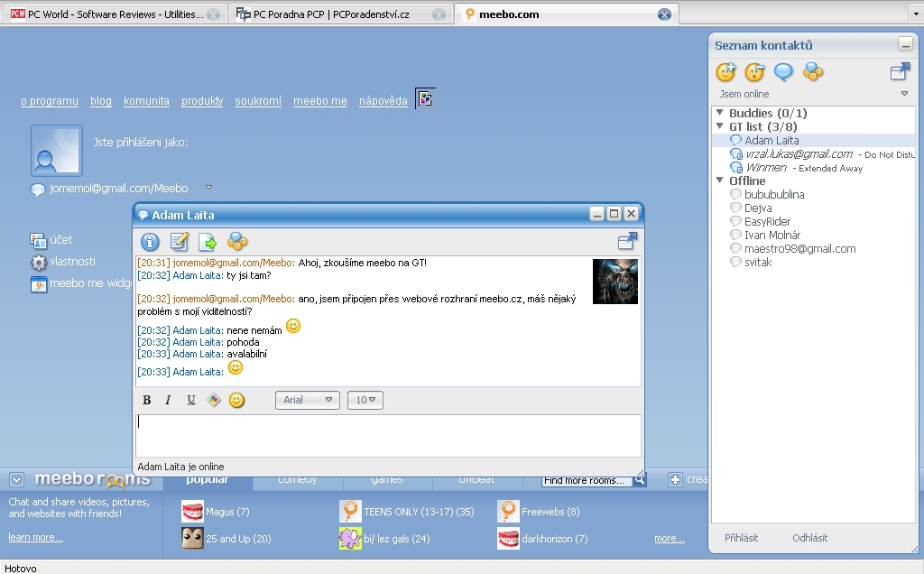The height and width of the screenshot is (574, 924).
Task: Pop out the contact list window
Action: click(x=900, y=72)
